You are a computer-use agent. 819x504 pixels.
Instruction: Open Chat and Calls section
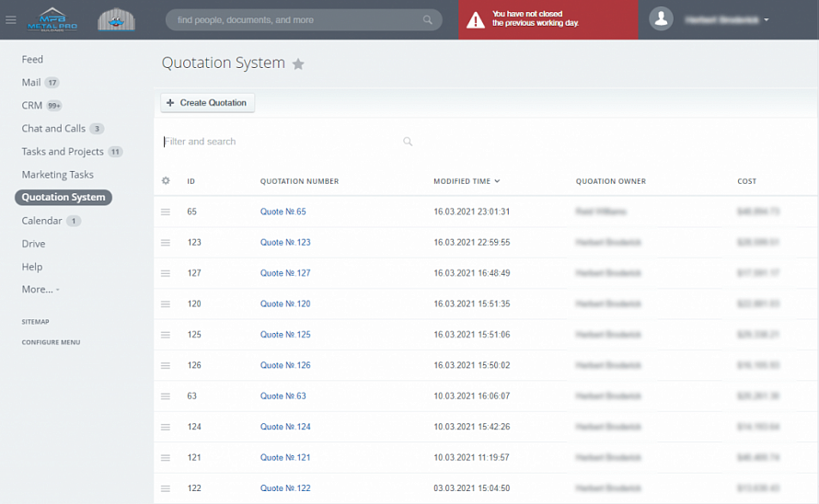[x=53, y=129]
